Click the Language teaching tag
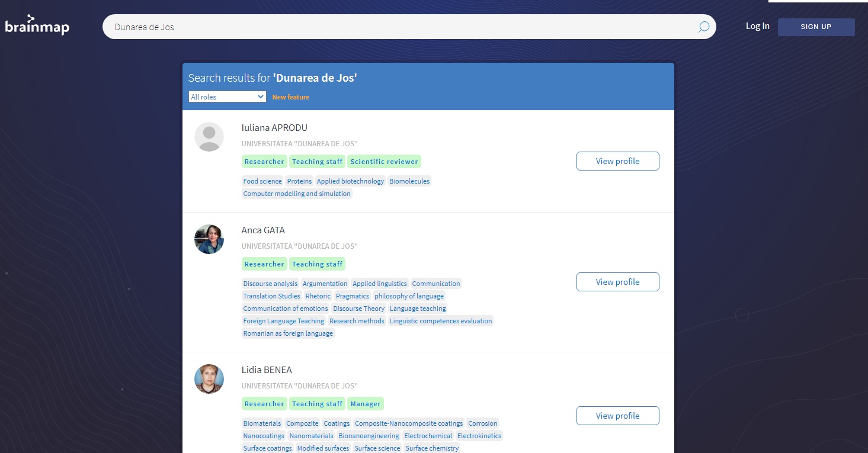 point(418,309)
